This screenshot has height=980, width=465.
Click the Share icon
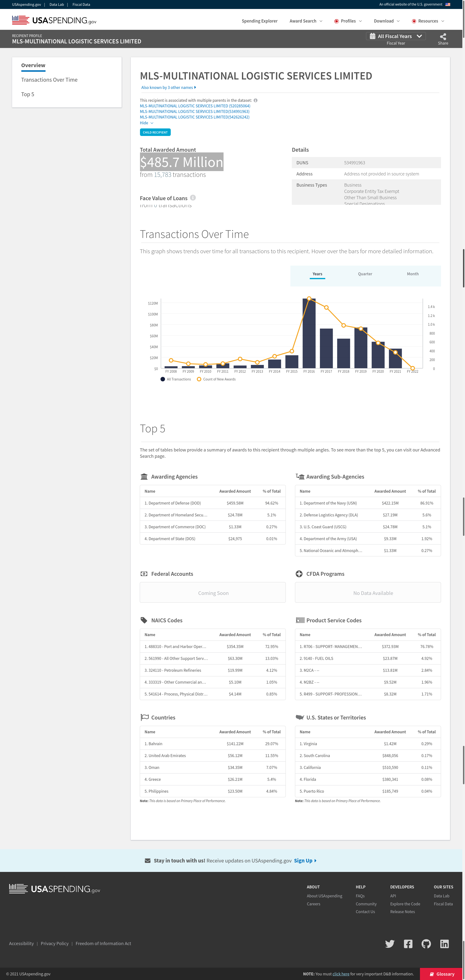click(443, 37)
